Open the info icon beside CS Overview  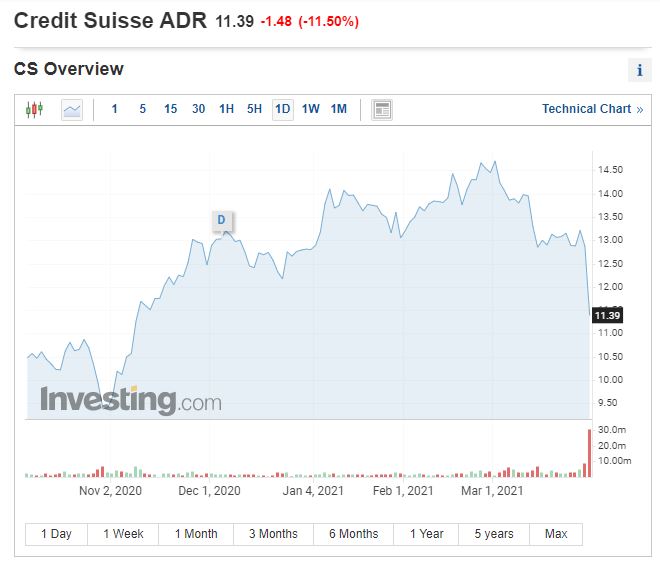pos(639,70)
